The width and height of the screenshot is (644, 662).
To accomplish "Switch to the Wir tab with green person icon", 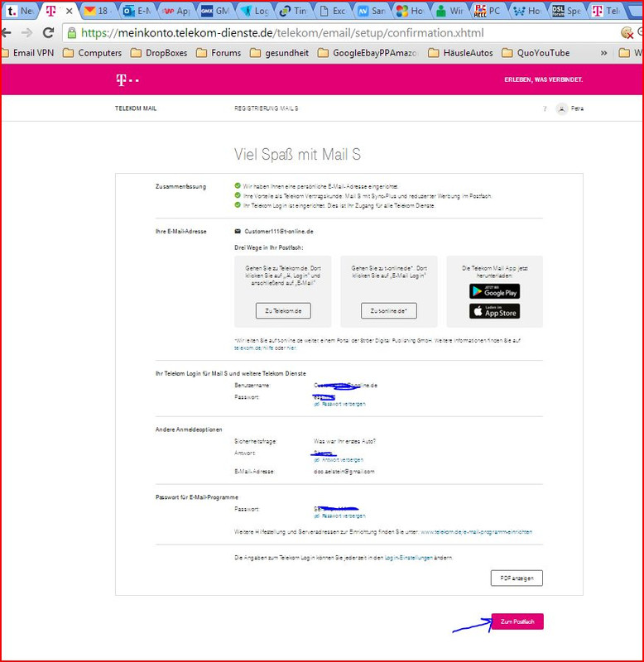I will (x=449, y=11).
